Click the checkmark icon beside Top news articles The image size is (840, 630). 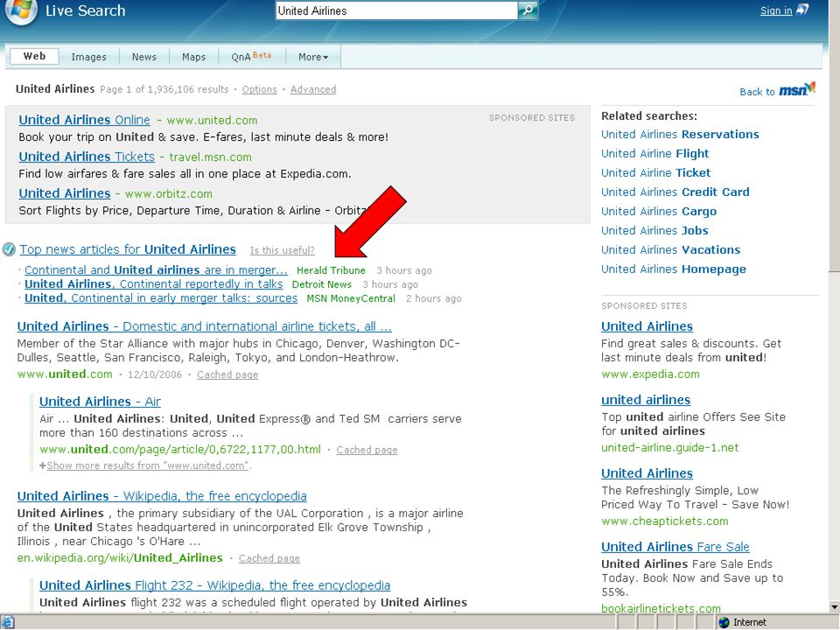point(9,249)
